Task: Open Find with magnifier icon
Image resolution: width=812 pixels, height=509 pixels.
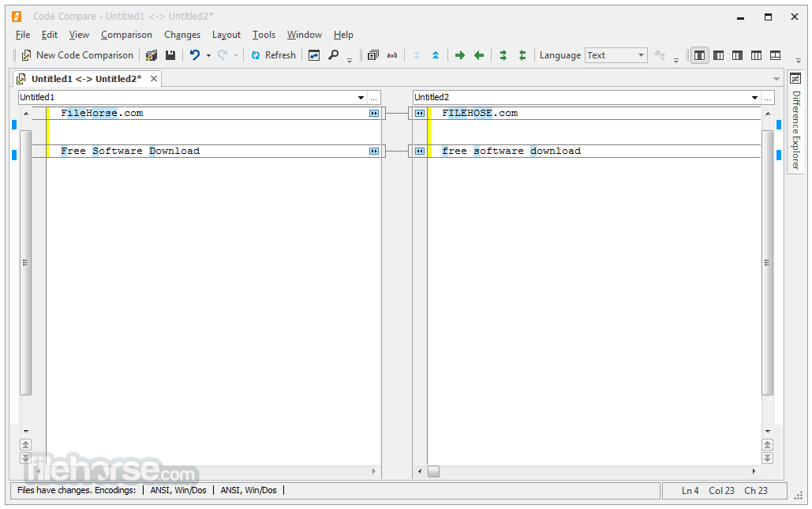Action: pos(334,55)
